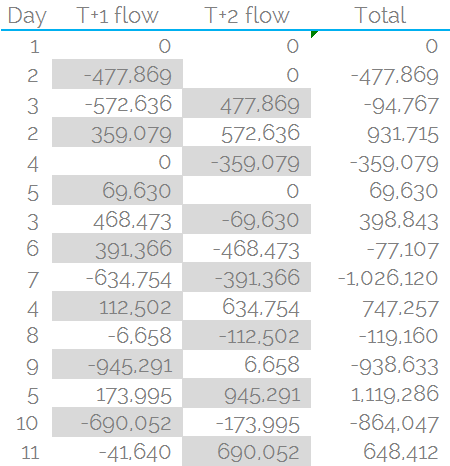Click T+1 flow value -945,291
Screen dimensions: 450x466
pos(117,364)
